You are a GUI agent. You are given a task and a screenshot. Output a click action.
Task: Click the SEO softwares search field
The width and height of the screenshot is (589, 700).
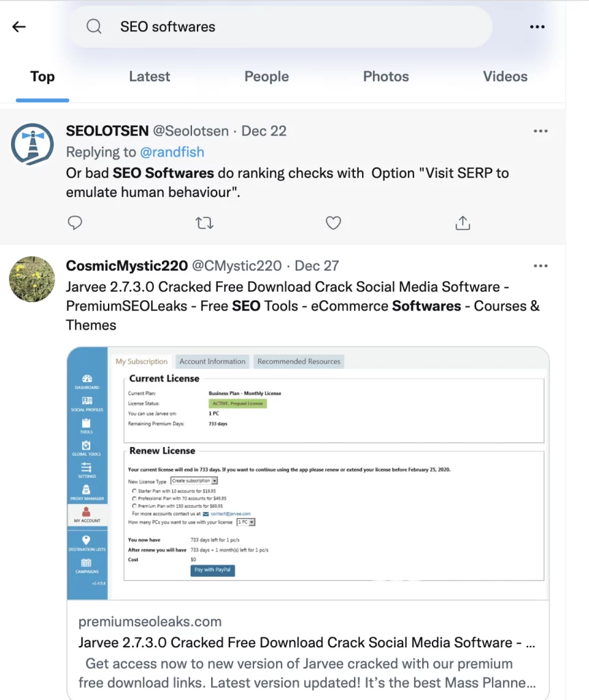pyautogui.click(x=279, y=27)
